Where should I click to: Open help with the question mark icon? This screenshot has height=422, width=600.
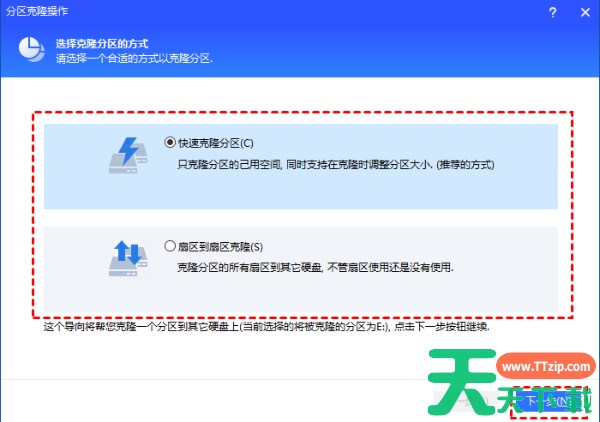pyautogui.click(x=553, y=12)
